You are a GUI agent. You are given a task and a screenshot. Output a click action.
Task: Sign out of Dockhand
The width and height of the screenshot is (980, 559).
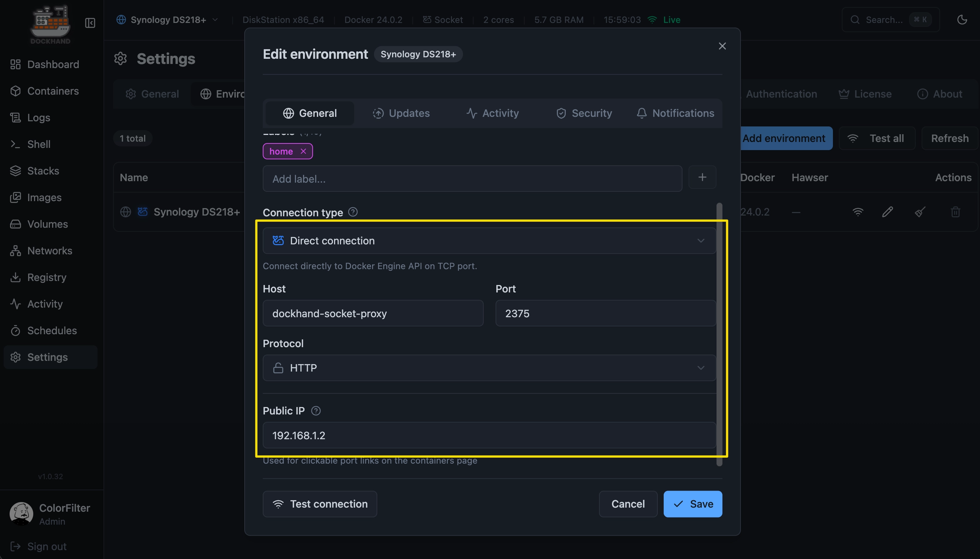coord(38,547)
